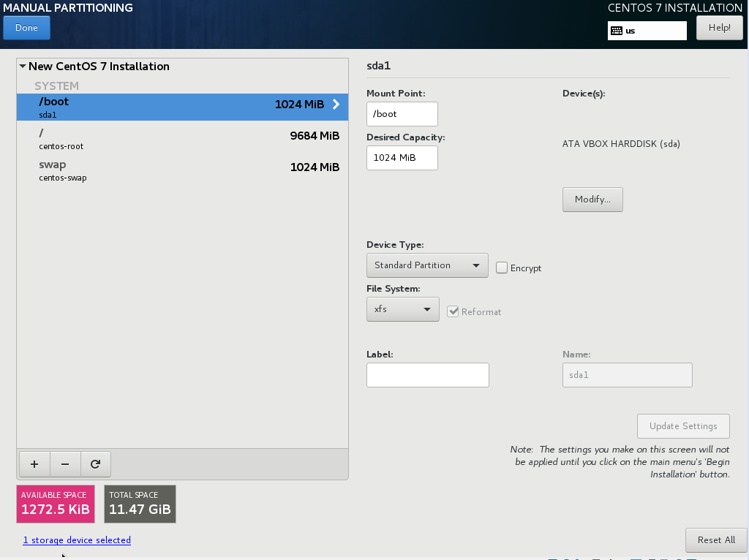The width and height of the screenshot is (749, 560).
Task: Collapse the New CentOS 7 Installation tree
Action: click(x=23, y=67)
